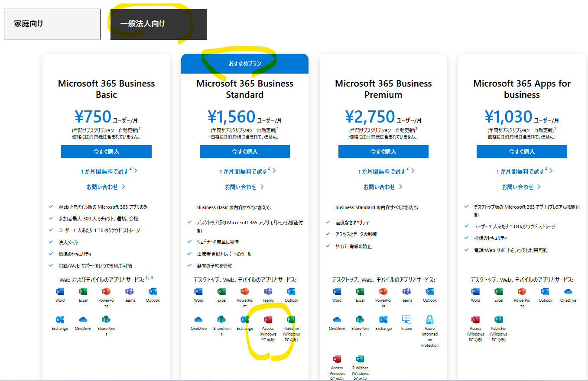Click Teams icon in Business Basic card
Viewport: 588px width, 381px height.
pyautogui.click(x=130, y=291)
